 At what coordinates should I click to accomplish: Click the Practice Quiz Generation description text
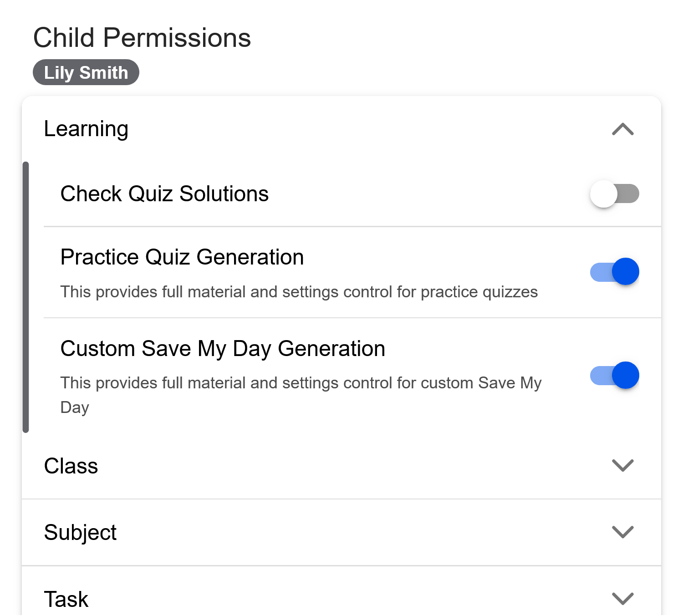coord(299,292)
